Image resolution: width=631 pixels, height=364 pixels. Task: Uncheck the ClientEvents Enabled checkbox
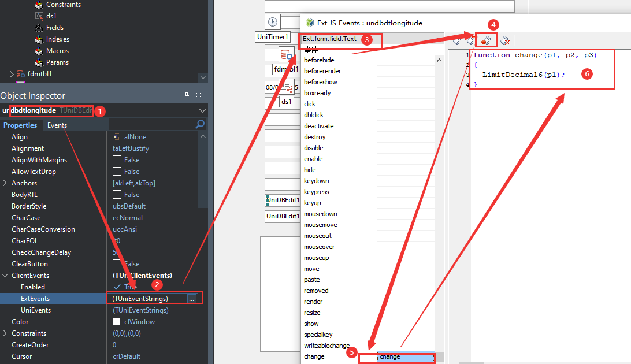pos(117,287)
